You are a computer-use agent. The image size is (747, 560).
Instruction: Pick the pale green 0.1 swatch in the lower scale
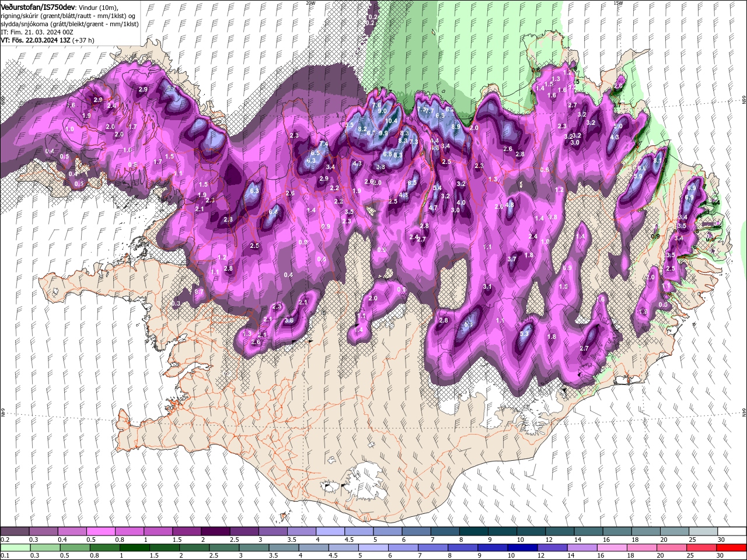click(x=15, y=548)
